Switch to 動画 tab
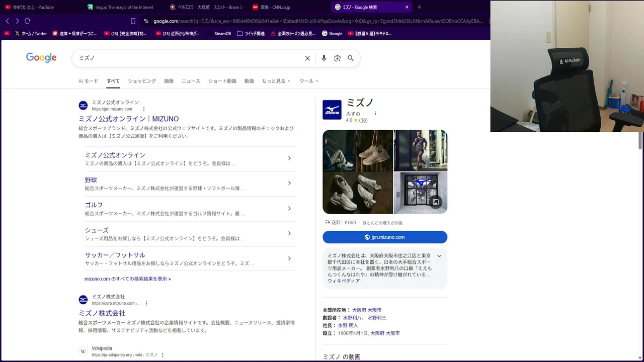This screenshot has width=644, height=362. pyautogui.click(x=249, y=81)
